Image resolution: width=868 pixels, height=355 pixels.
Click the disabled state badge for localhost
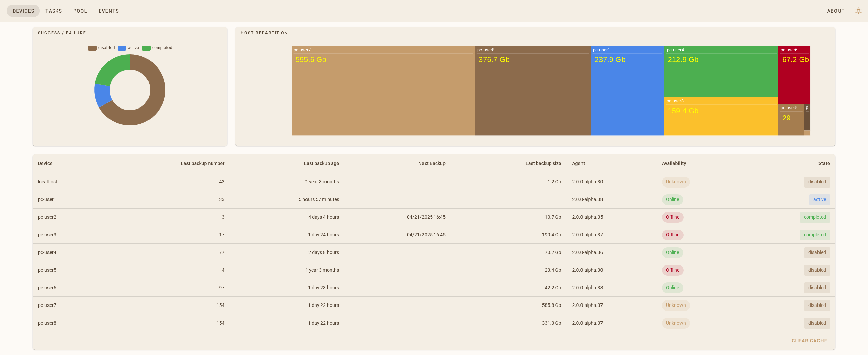click(817, 182)
